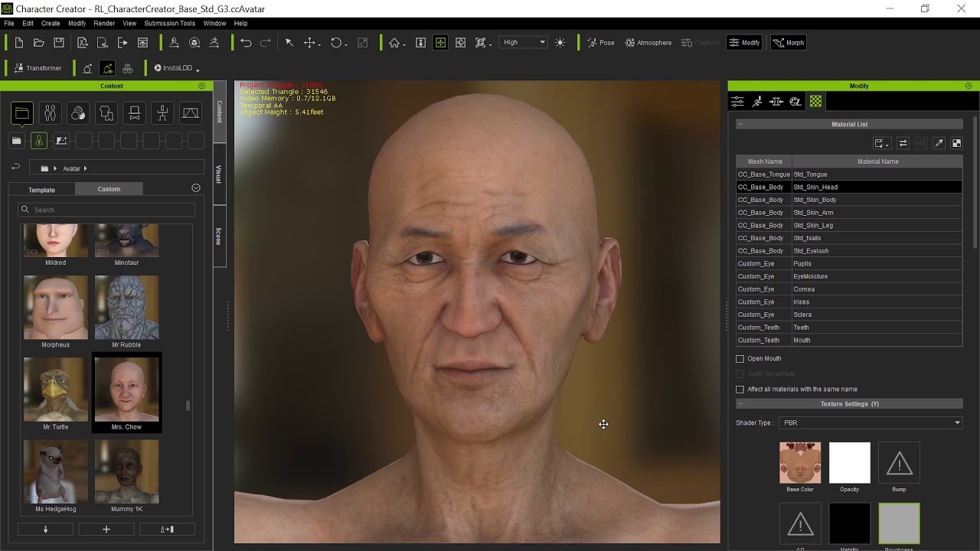Click the Morph toolbar button
The image size is (980, 551).
[789, 43]
